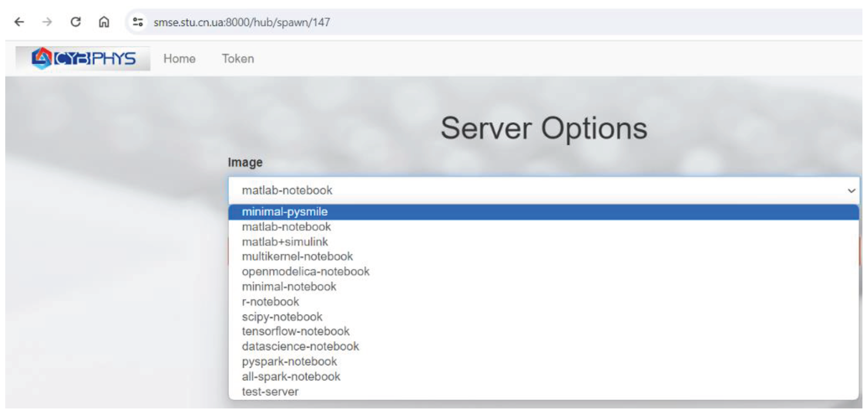Click the Image dropdown chevron arrow
The width and height of the screenshot is (868, 414).
click(851, 191)
